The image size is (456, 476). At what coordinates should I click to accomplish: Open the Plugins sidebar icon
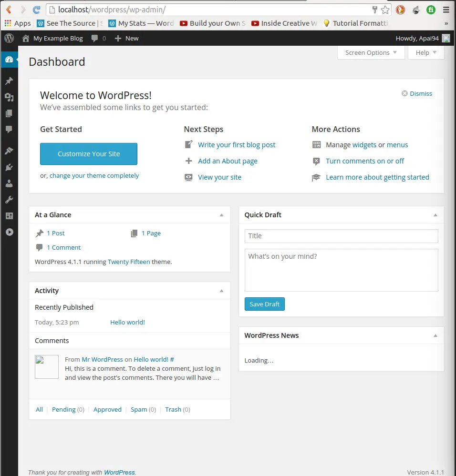tap(9, 167)
